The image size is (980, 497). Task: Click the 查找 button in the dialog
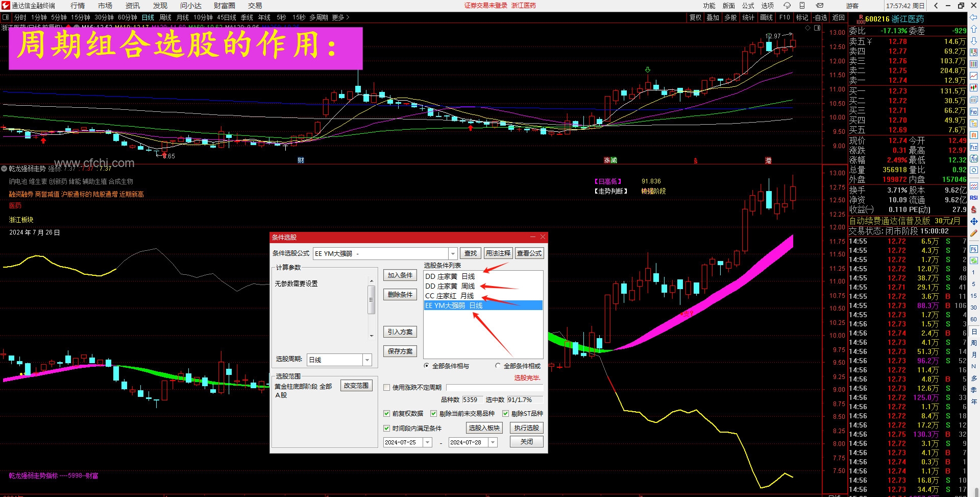pyautogui.click(x=471, y=253)
